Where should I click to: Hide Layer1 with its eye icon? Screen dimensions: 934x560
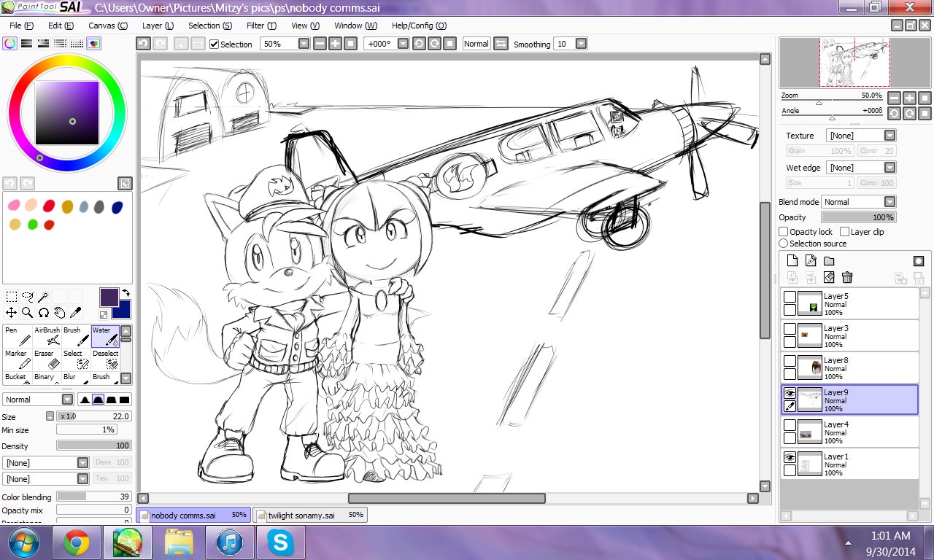(790, 457)
